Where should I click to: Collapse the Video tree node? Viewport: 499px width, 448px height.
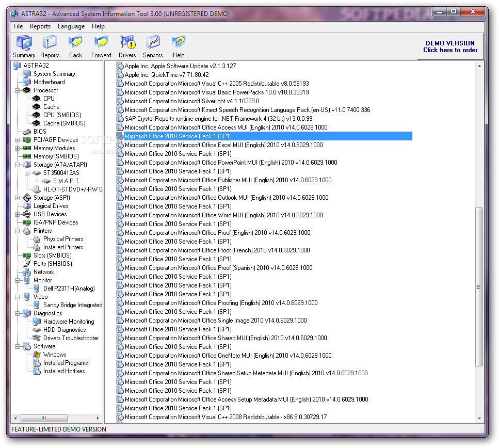(x=17, y=297)
